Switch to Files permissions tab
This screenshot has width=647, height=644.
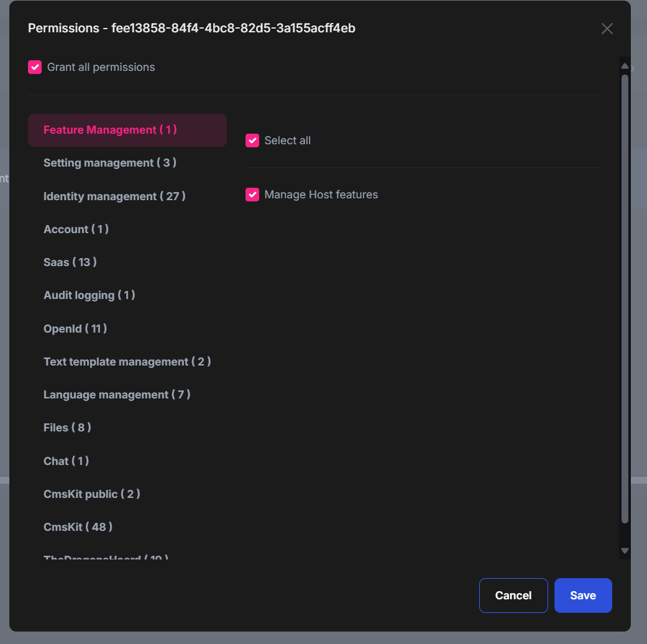tap(67, 428)
